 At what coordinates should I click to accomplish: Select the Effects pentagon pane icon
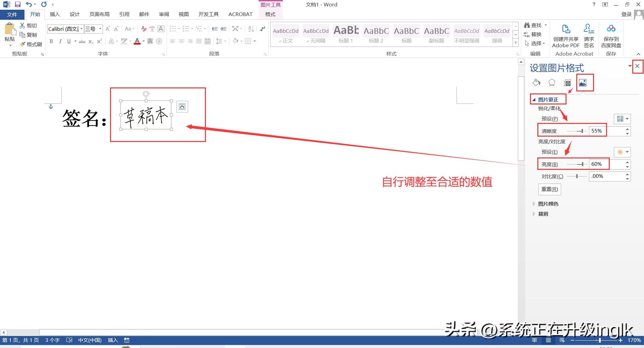(552, 83)
